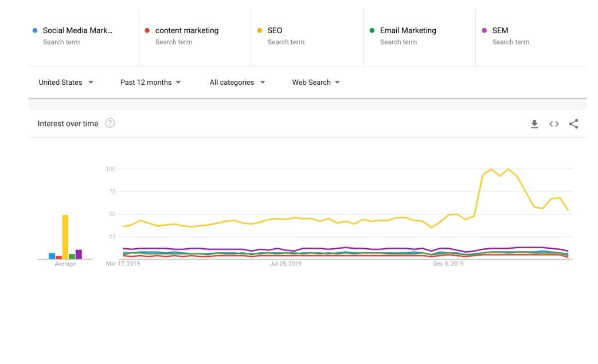Open the Interest over time help icon
The height and width of the screenshot is (364, 598).
point(110,123)
